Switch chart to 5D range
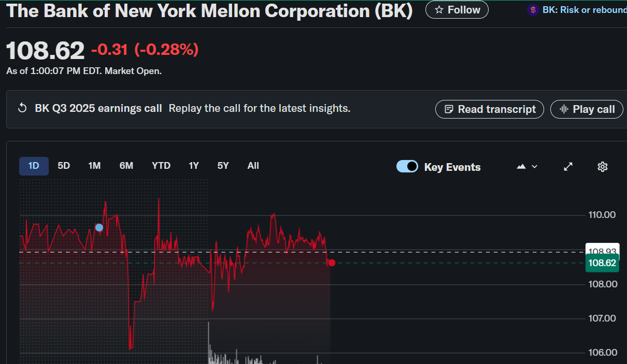627x364 pixels. tap(64, 166)
